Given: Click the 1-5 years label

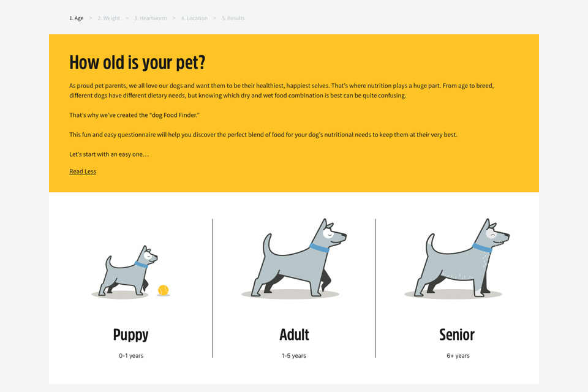Looking at the screenshot, I should (x=294, y=356).
